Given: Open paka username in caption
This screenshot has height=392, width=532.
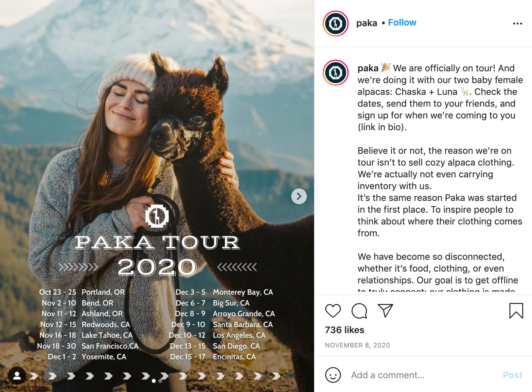Looking at the screenshot, I should [368, 68].
